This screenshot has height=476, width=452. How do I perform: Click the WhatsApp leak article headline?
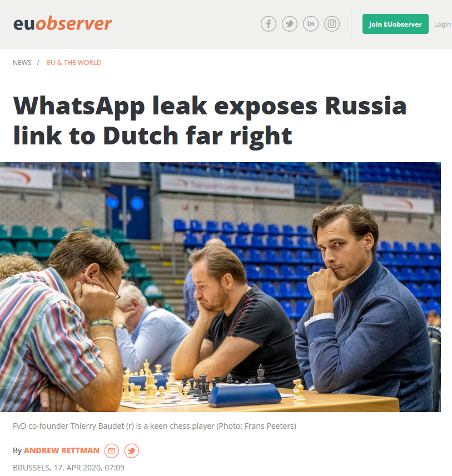(x=210, y=122)
